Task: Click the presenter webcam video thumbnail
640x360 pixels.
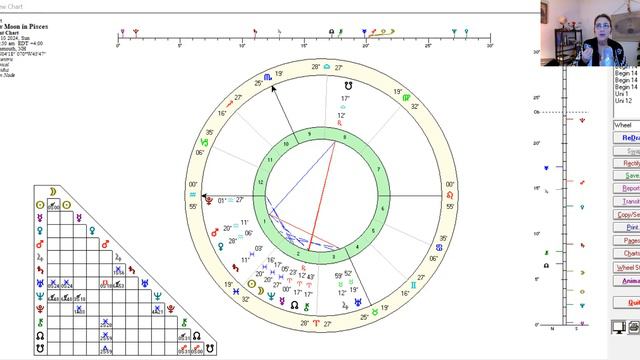Action: (590, 33)
